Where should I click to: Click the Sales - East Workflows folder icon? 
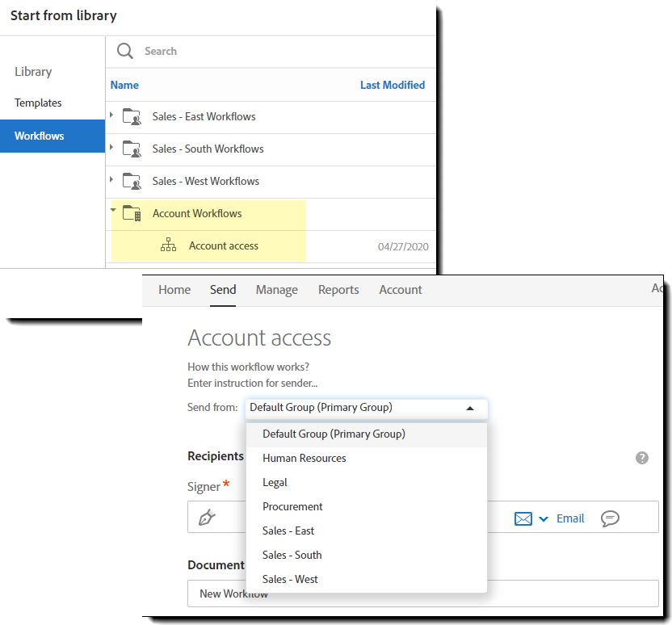coord(132,116)
